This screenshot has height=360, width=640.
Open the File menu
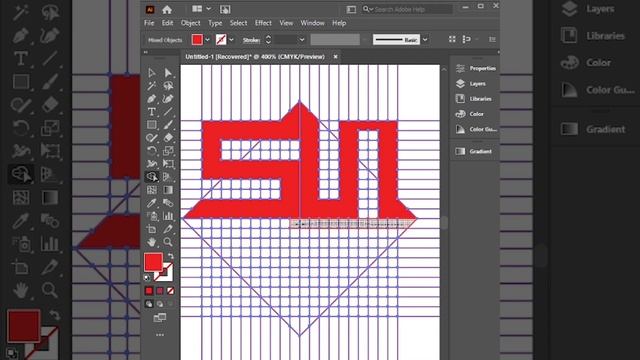149,23
